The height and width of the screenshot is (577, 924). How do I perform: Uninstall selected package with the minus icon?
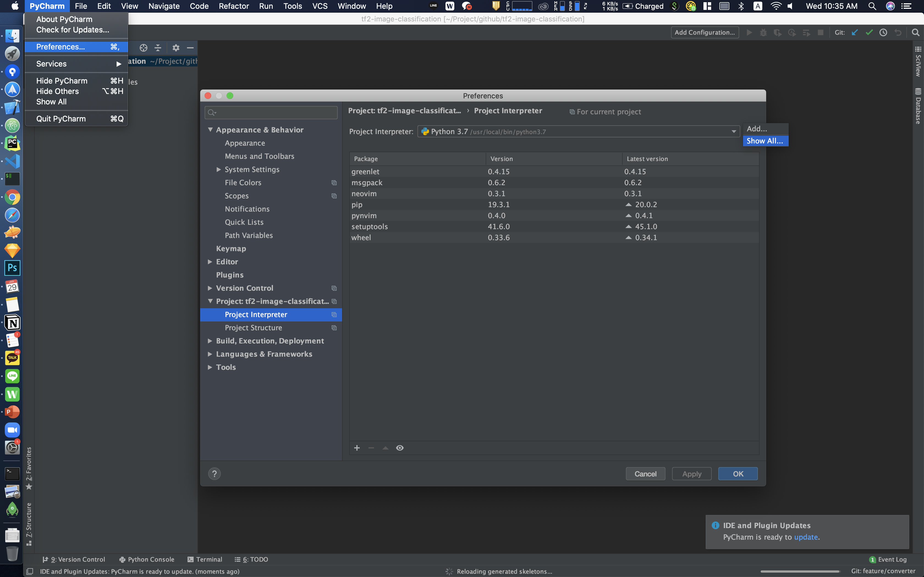coord(371,448)
